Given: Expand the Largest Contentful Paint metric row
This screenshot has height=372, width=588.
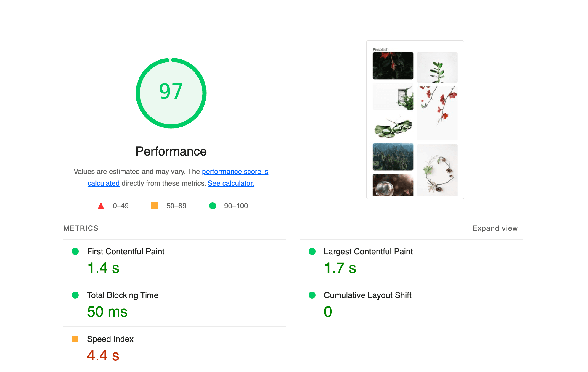Looking at the screenshot, I should pyautogui.click(x=412, y=261).
